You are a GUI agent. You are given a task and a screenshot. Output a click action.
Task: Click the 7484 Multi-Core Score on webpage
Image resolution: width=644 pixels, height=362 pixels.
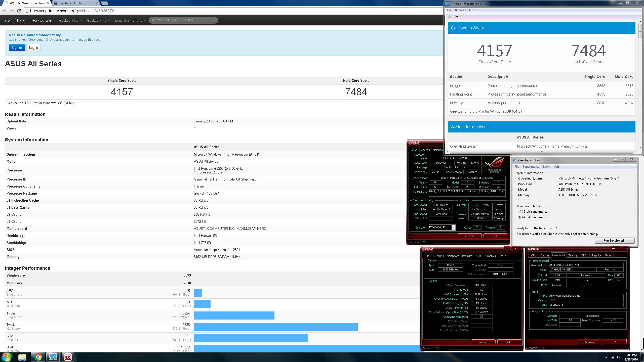(x=356, y=92)
